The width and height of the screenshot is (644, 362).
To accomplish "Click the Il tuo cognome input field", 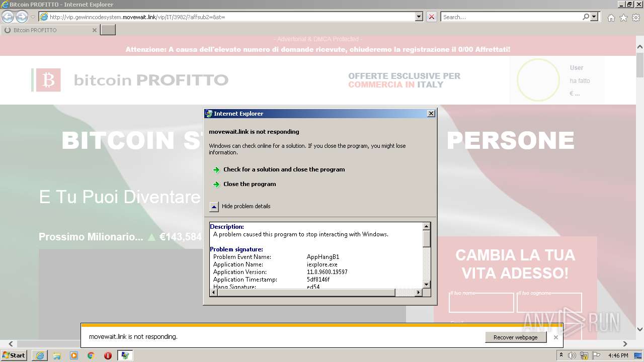I will point(549,303).
